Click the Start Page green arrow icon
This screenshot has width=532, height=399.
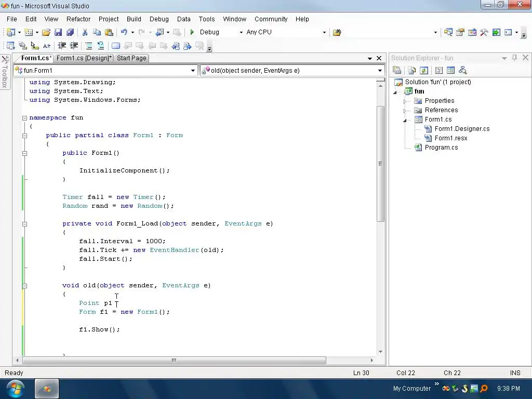(496, 32)
